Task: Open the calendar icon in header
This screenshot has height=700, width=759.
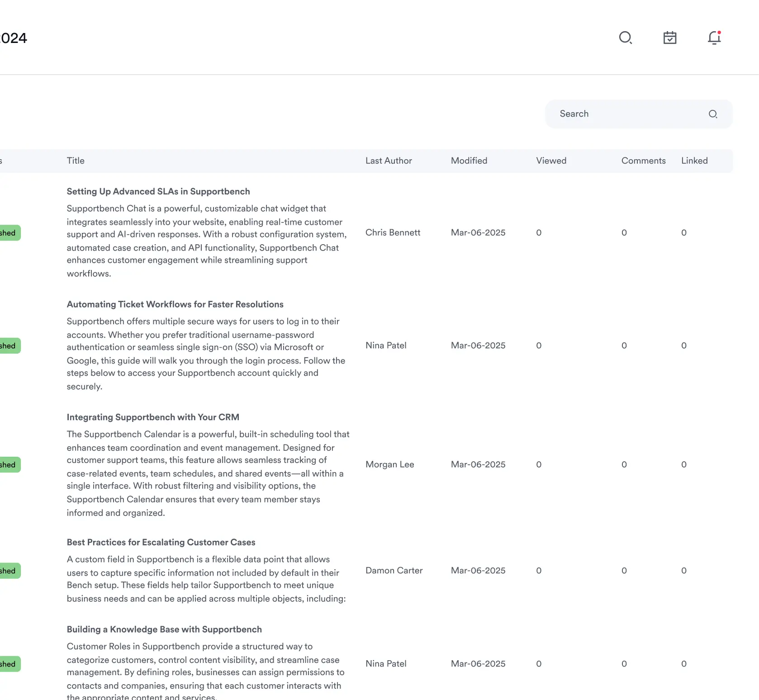Action: pyautogui.click(x=669, y=38)
